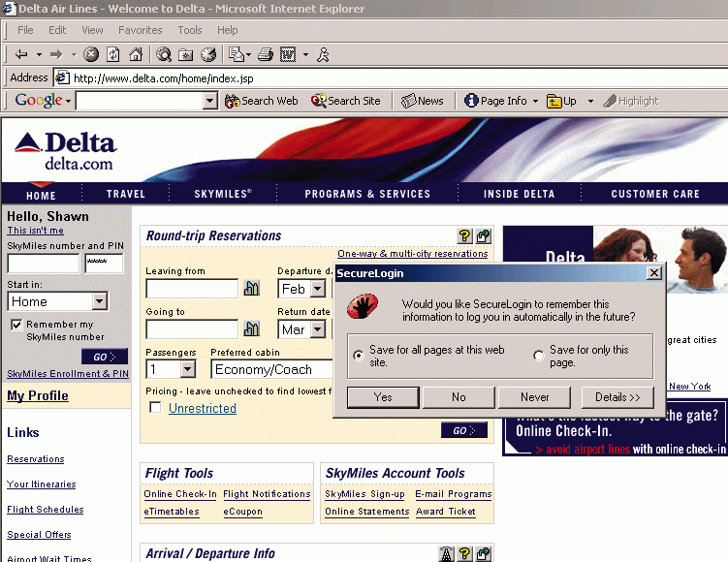Viewport: 728px width, 562px height.
Task: Close the SecureLogin dialog
Action: click(654, 273)
